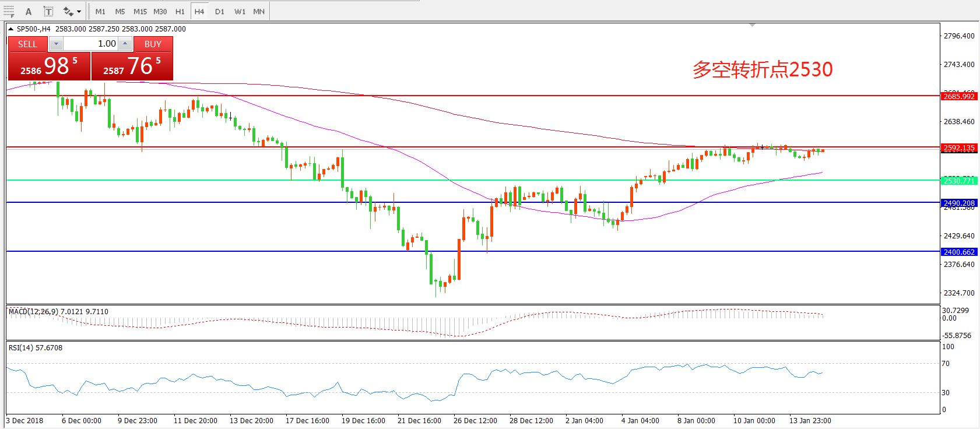The width and height of the screenshot is (980, 429).
Task: Switch to the W1 weekly timeframe
Action: 240,11
